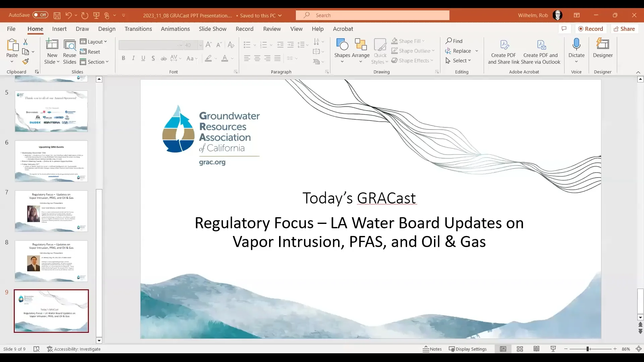Select slide 6 thumbnail
Image resolution: width=644 pixels, height=362 pixels.
pyautogui.click(x=51, y=161)
